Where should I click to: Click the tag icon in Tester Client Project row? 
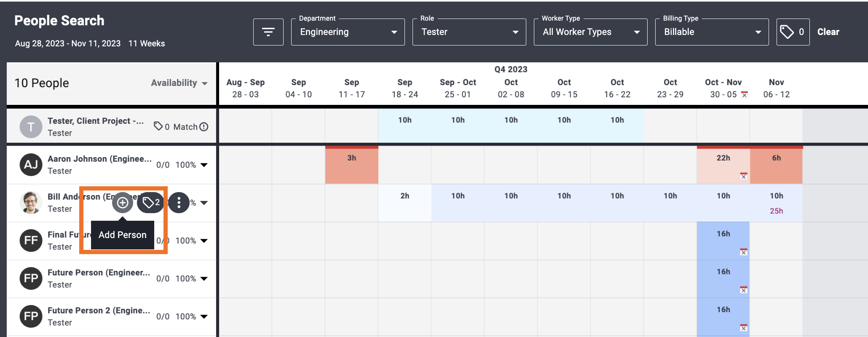(158, 126)
